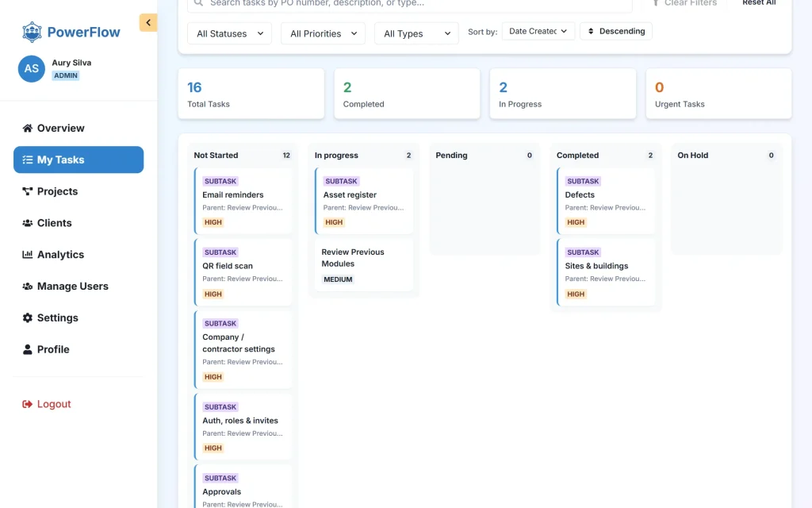Click the ADMIN role badge
This screenshot has height=508, width=812.
[x=66, y=75]
